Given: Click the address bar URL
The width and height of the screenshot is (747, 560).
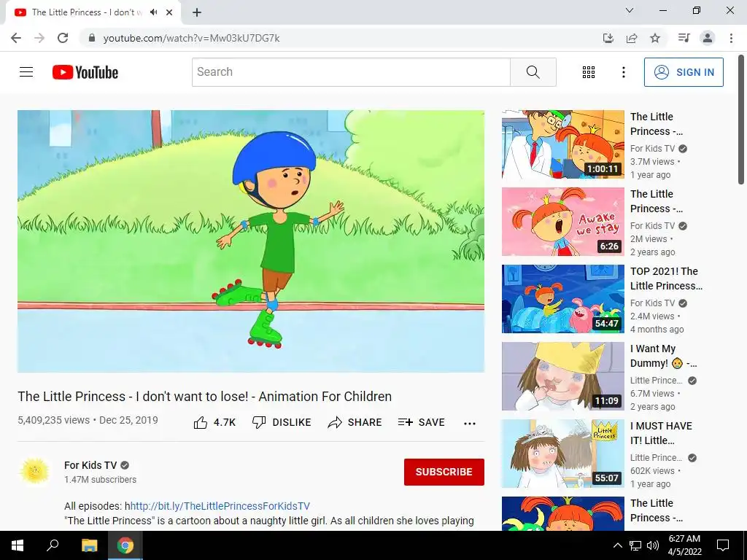Looking at the screenshot, I should click(x=192, y=38).
